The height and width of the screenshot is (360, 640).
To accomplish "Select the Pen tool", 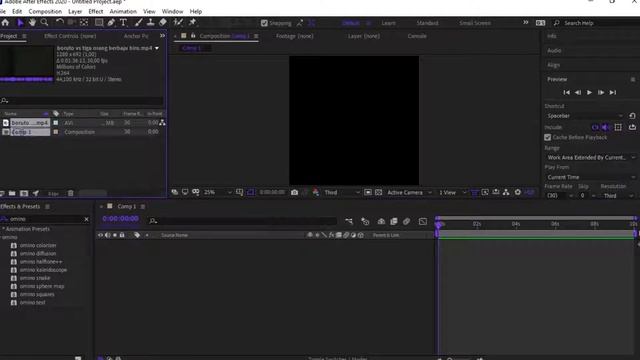I will coord(111,22).
